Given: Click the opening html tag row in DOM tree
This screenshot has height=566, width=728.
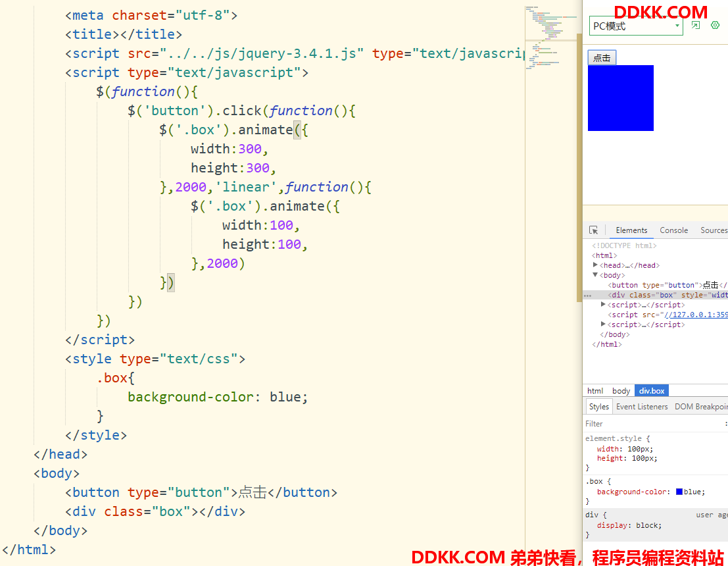Looking at the screenshot, I should (604, 255).
